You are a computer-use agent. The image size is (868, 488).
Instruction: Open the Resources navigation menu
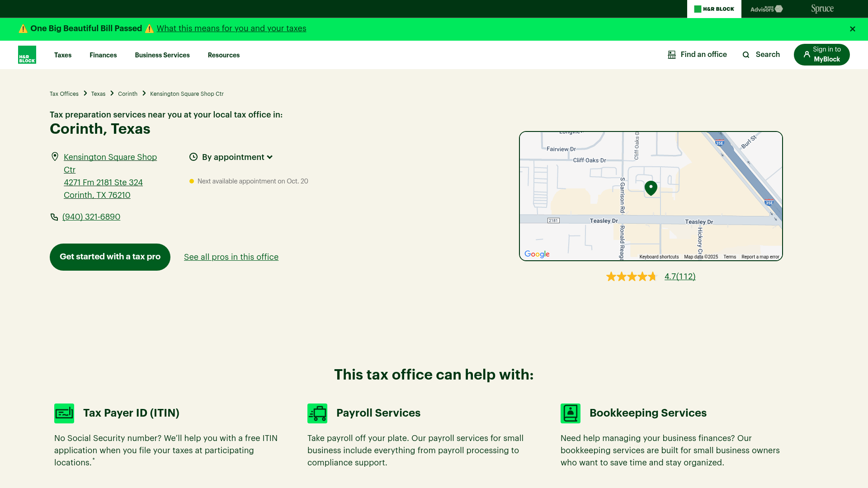223,55
